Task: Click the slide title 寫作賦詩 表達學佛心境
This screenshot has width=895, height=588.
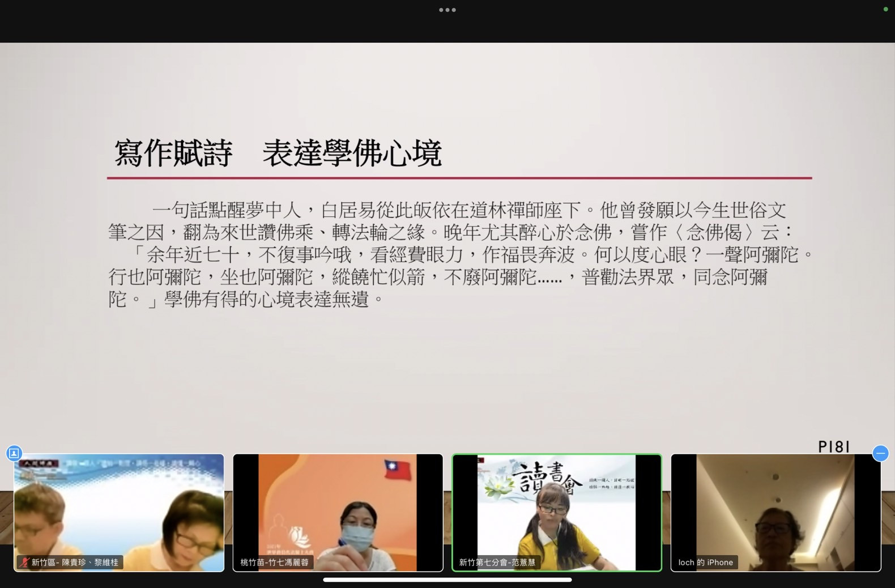Action: 278,154
